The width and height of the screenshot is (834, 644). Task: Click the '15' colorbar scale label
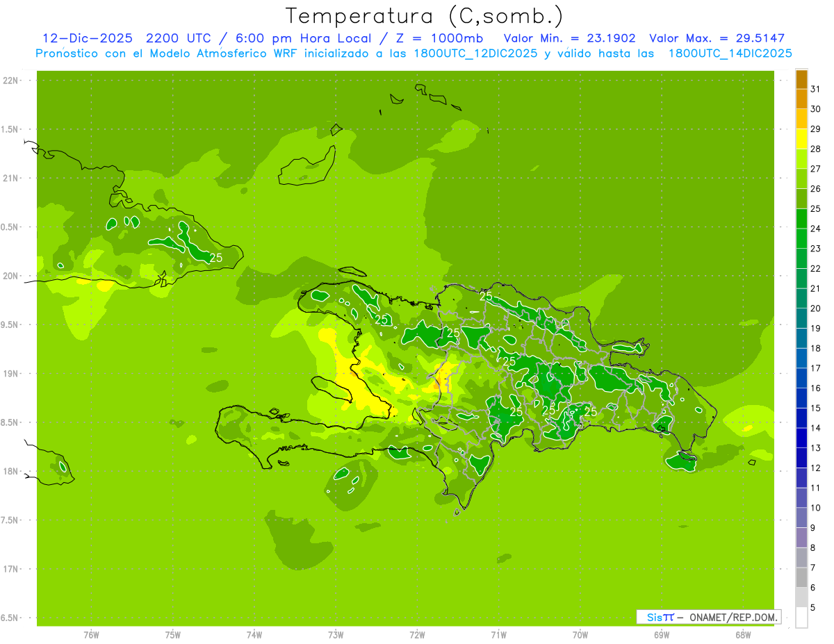(815, 408)
